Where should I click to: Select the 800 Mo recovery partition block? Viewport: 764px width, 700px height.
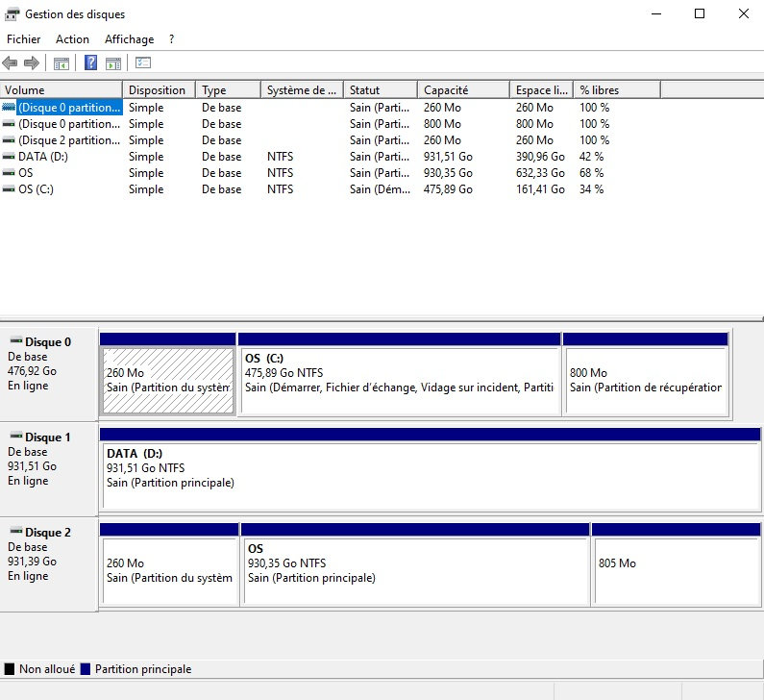point(646,380)
